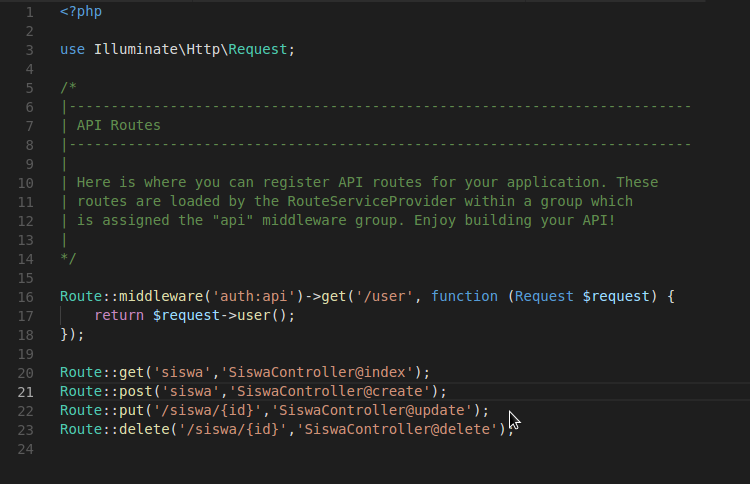
Task: Click the 'delete' method on line 23
Action: (x=144, y=429)
